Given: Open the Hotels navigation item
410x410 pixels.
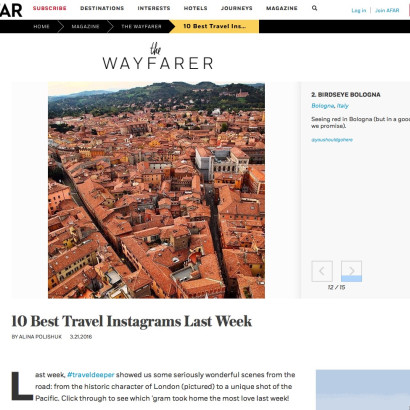Looking at the screenshot, I should click(x=195, y=8).
